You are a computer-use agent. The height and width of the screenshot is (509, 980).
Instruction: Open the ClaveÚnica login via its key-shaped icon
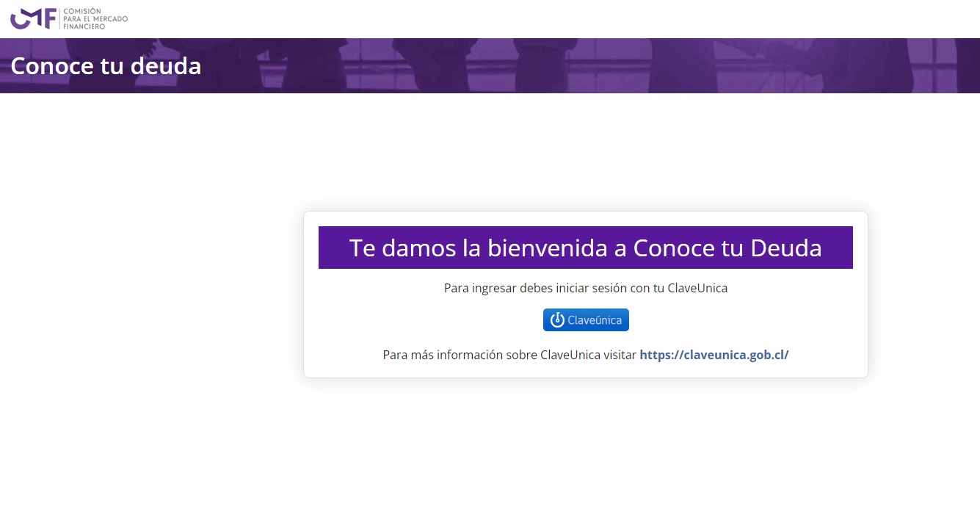[556, 320]
